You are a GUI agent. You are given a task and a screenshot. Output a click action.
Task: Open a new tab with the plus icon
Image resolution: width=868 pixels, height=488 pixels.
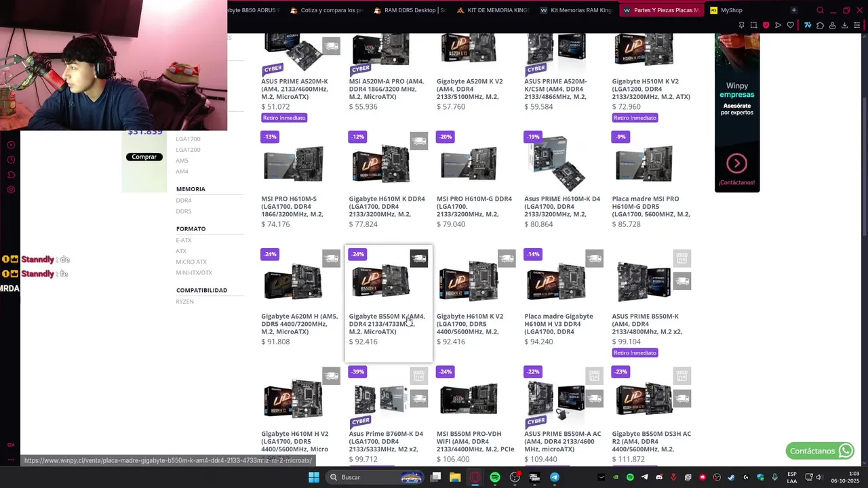pos(793,10)
